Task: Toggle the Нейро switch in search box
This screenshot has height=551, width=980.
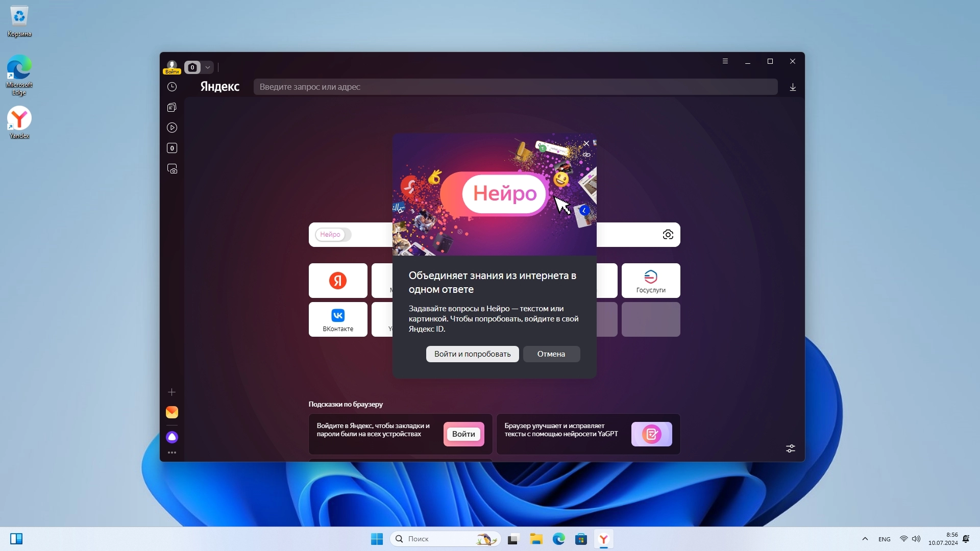Action: click(333, 235)
